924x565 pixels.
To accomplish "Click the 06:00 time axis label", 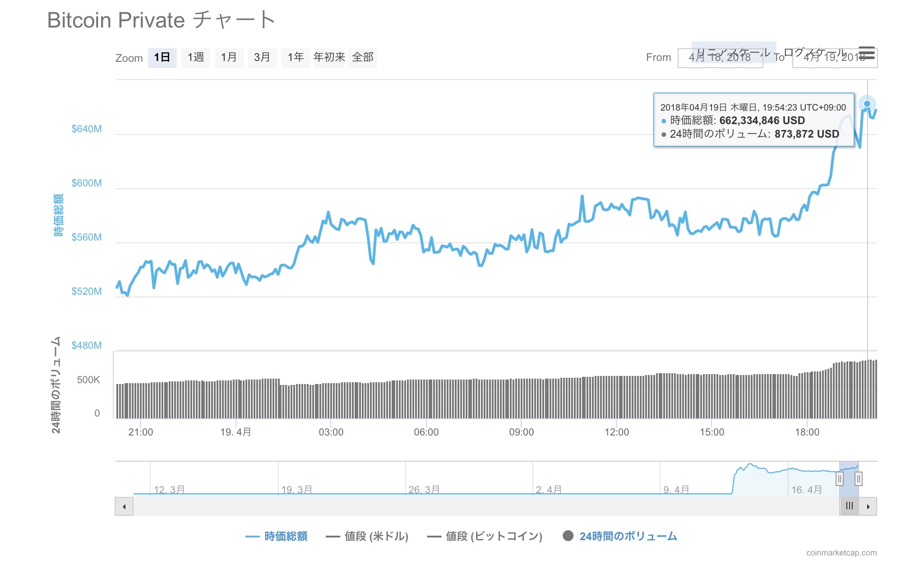I will point(426,432).
